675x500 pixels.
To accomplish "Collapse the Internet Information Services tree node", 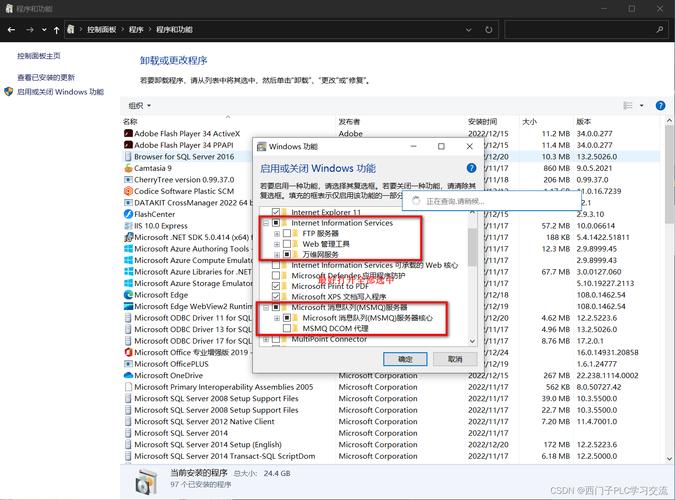I will (x=266, y=223).
